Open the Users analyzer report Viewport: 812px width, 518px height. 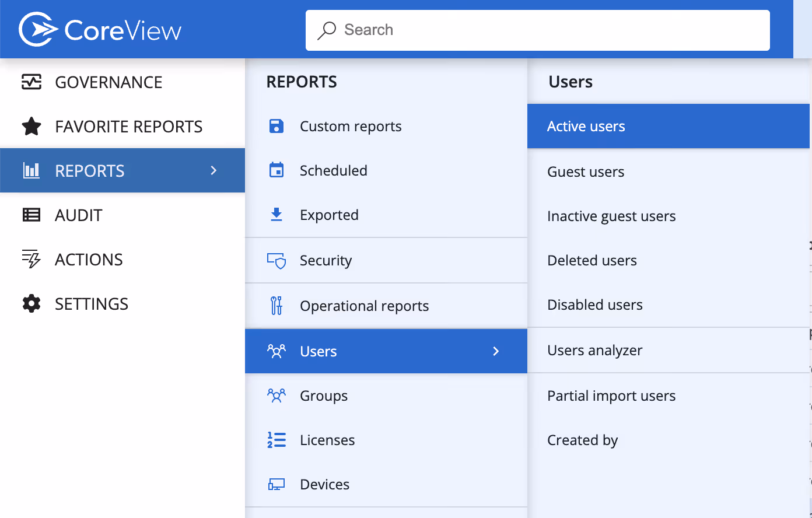[668, 350]
